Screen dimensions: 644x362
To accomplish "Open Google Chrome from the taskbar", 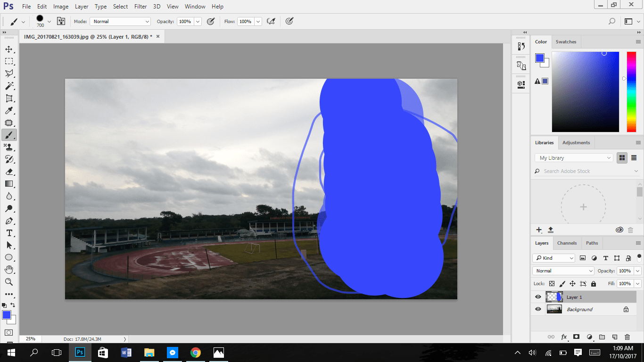I will pyautogui.click(x=195, y=352).
